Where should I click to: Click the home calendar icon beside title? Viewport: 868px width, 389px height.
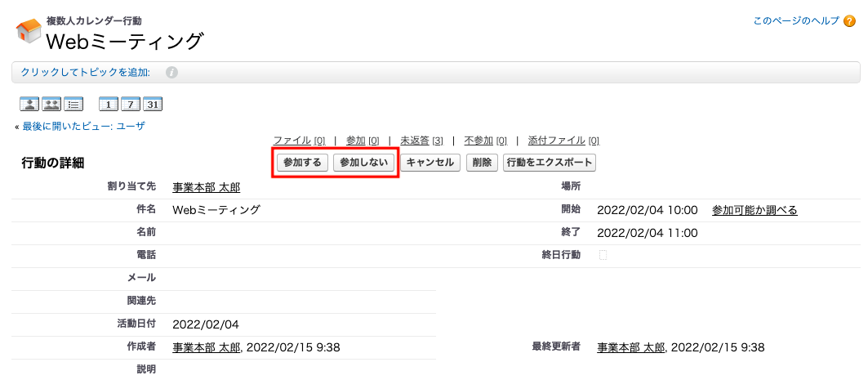coord(28,31)
